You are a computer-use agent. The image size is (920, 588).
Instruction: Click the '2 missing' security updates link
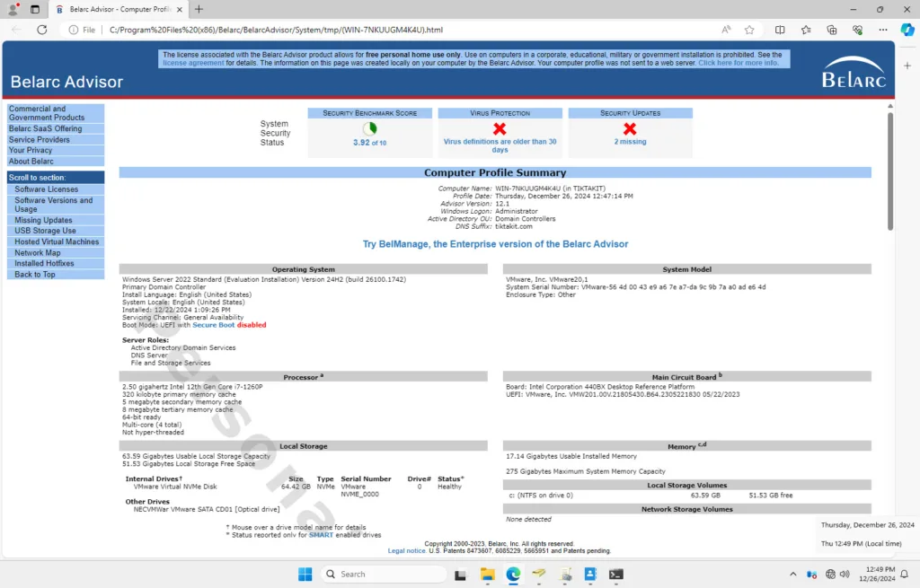click(630, 141)
